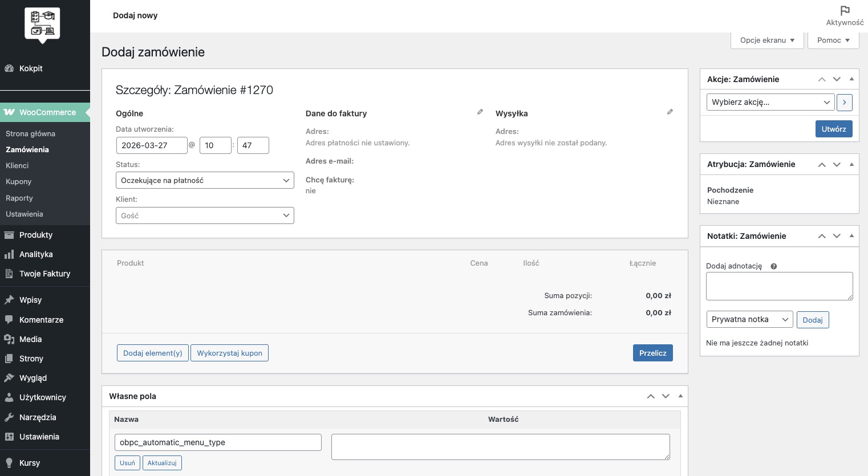Click Dodaj element(y) button
The width and height of the screenshot is (868, 476).
click(153, 353)
